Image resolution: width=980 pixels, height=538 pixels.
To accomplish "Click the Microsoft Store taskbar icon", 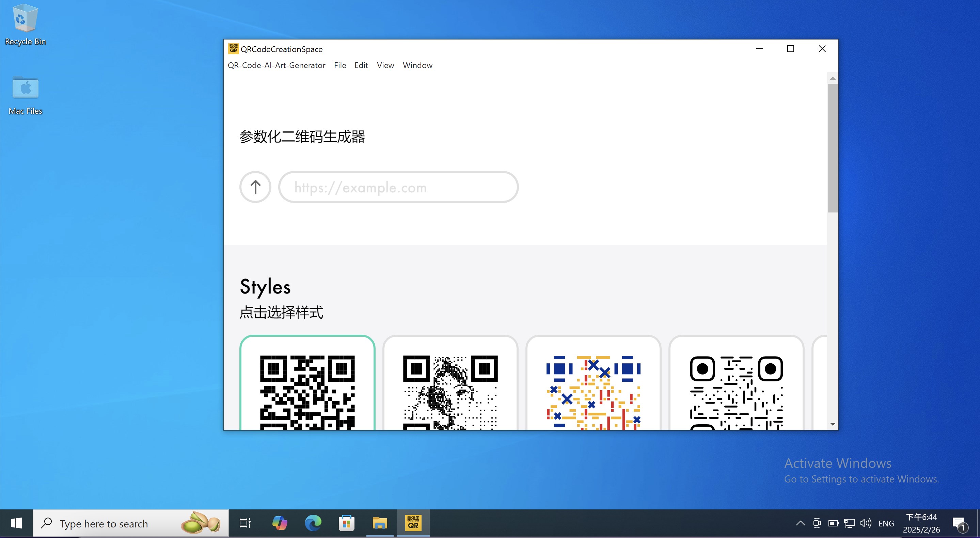I will click(346, 523).
